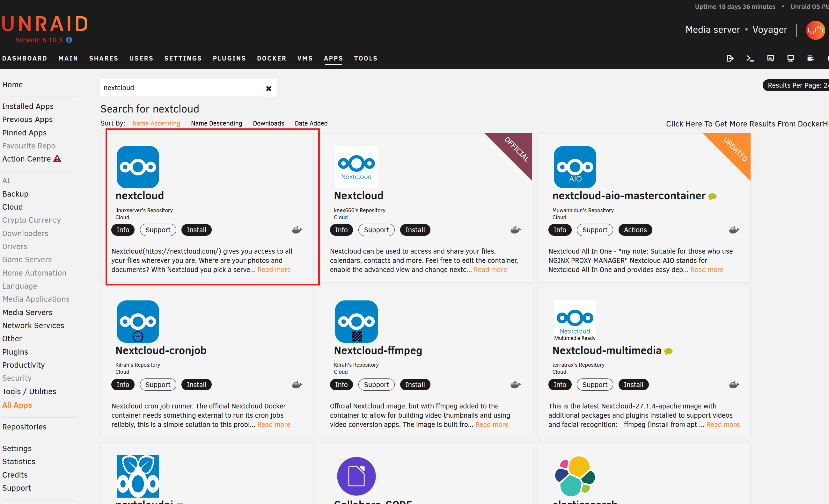
Task: Click the Docker whale icon on knex666 Nextcloud card
Action: point(515,230)
